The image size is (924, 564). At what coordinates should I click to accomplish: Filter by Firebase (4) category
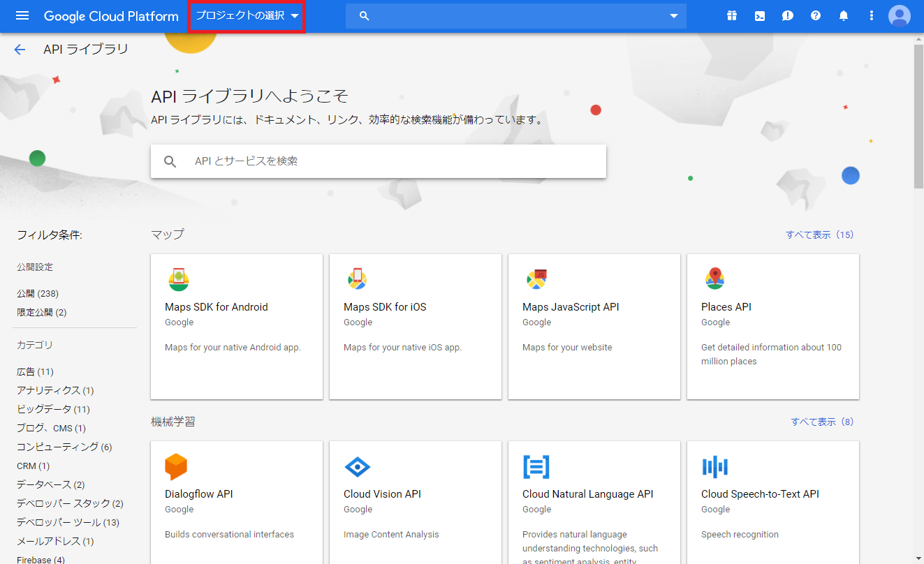click(41, 560)
